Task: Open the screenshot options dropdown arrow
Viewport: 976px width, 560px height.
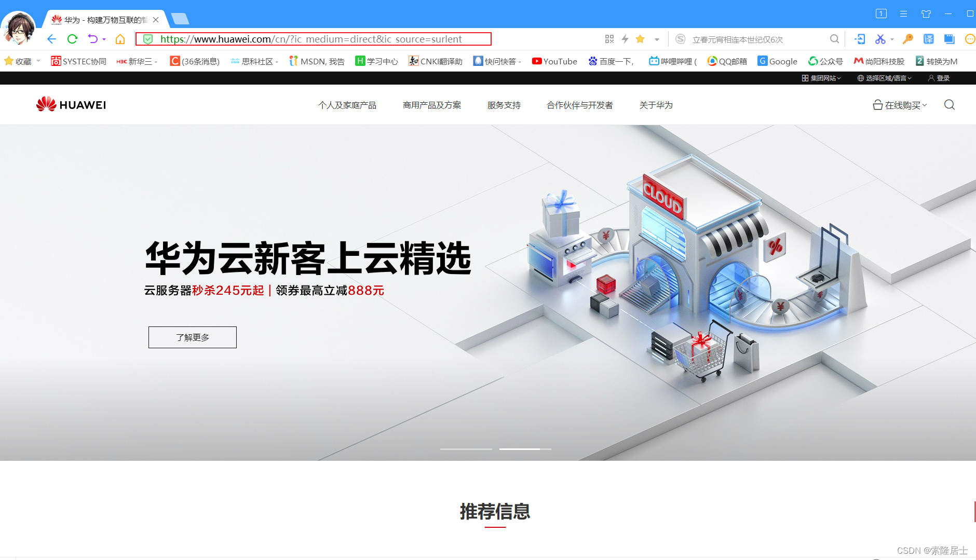Action: coord(892,39)
